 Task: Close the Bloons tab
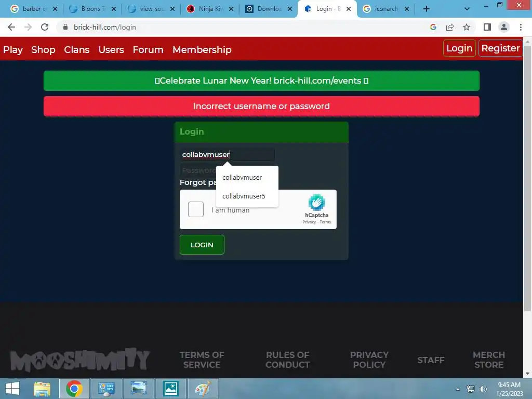pos(114,9)
